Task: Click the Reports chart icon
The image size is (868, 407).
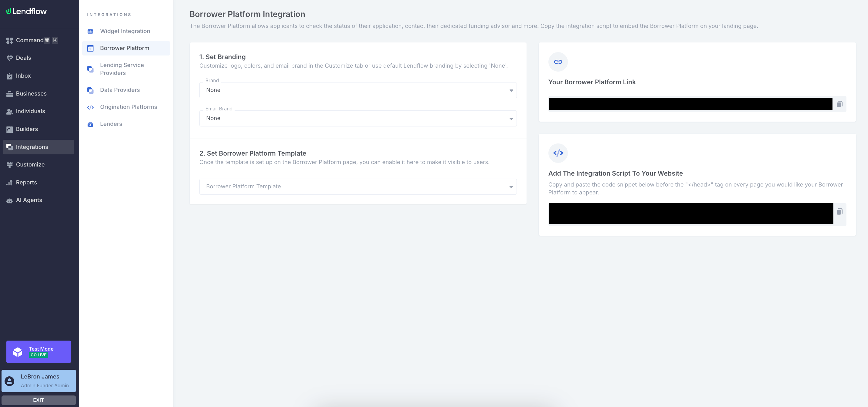Action: [x=9, y=183]
